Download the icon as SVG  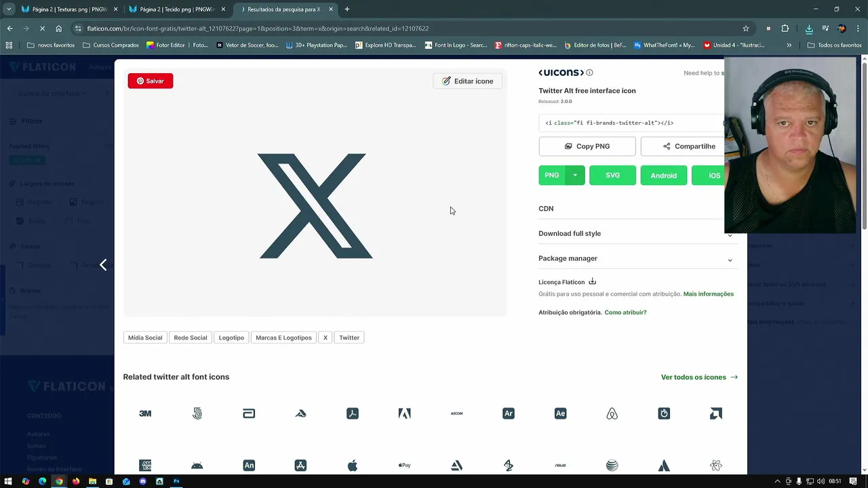coord(613,176)
